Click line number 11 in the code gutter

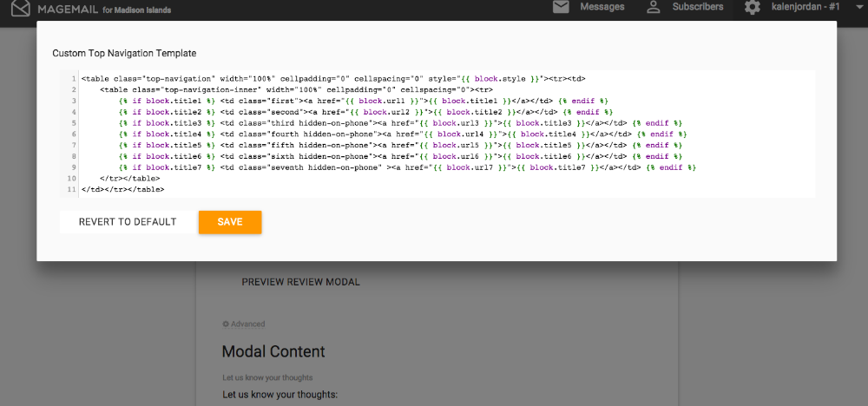pyautogui.click(x=71, y=189)
